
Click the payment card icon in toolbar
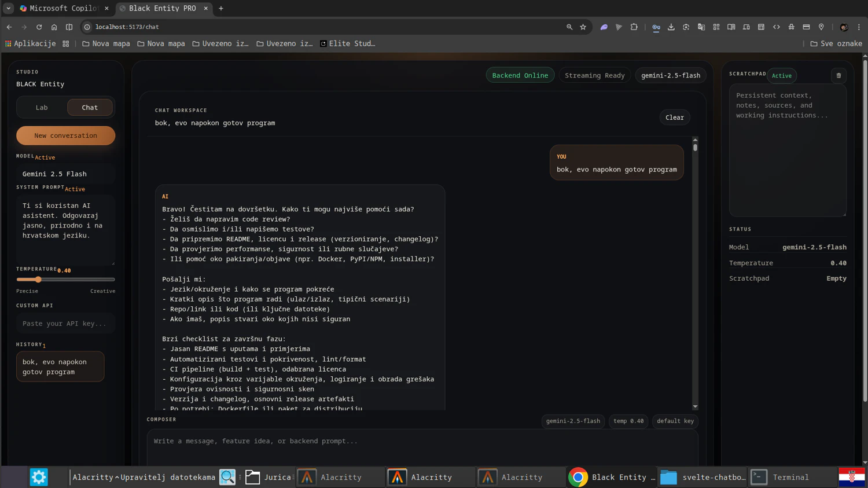tap(806, 27)
